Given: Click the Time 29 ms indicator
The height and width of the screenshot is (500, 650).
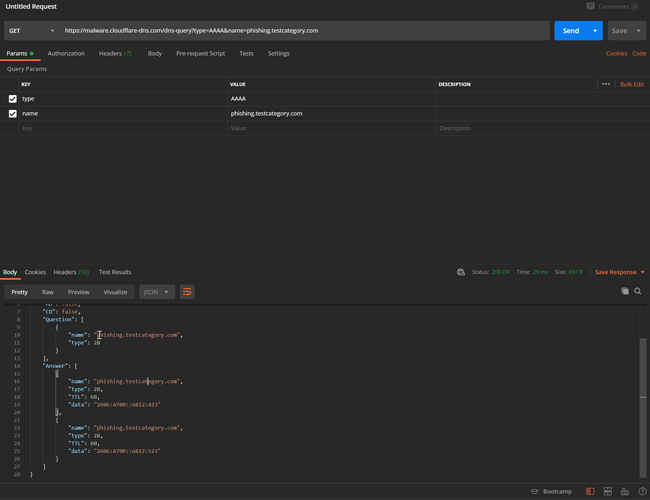Looking at the screenshot, I should point(532,272).
